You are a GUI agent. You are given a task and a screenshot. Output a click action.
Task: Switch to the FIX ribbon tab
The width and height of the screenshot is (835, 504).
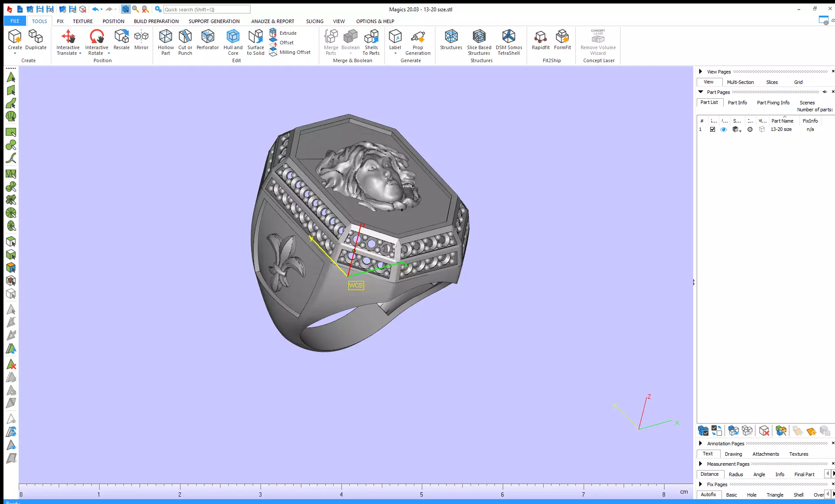[x=60, y=21]
